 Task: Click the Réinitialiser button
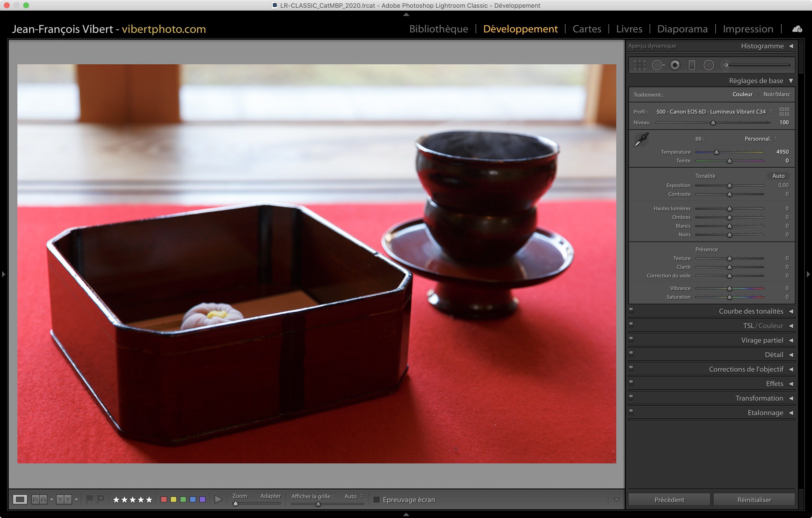754,499
